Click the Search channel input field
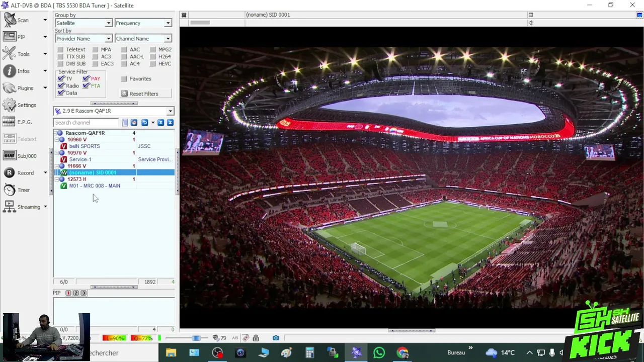 (87, 123)
